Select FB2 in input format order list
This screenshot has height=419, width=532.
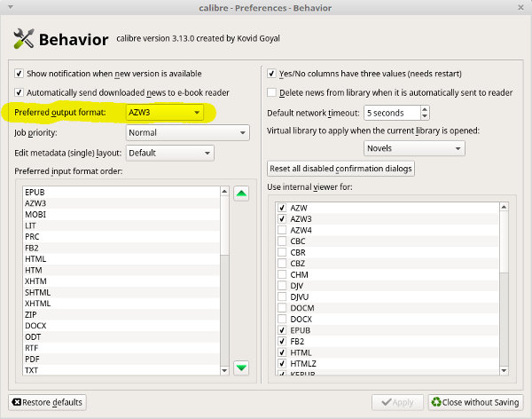[x=121, y=248]
